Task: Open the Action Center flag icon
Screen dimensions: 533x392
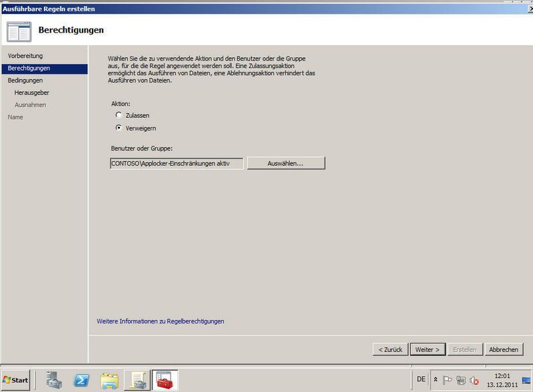Action: pyautogui.click(x=447, y=380)
